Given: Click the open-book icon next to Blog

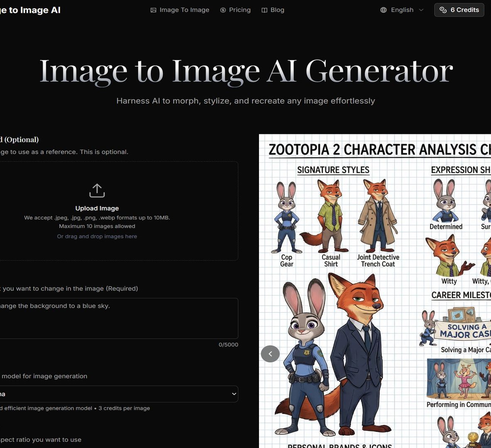Looking at the screenshot, I should [x=264, y=10].
